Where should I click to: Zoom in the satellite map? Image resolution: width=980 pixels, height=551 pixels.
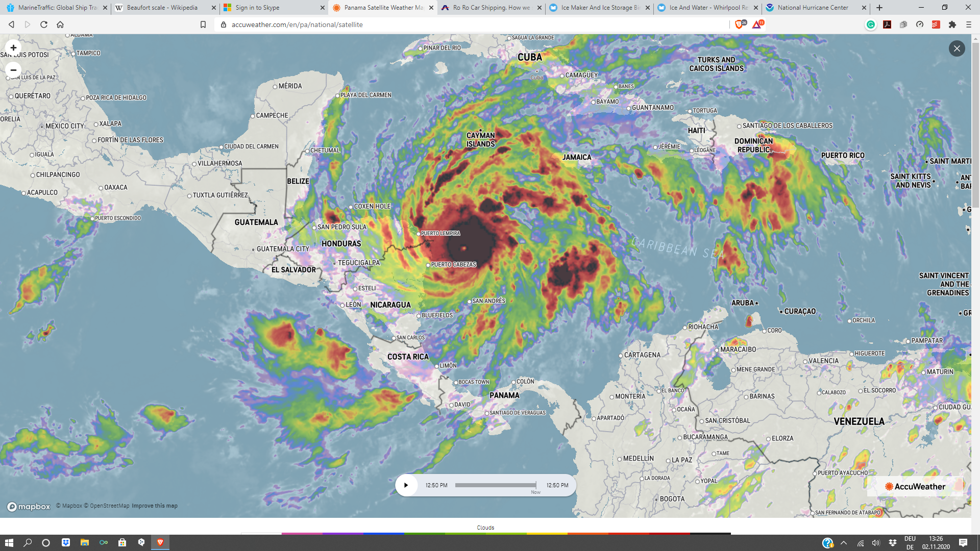(14, 48)
